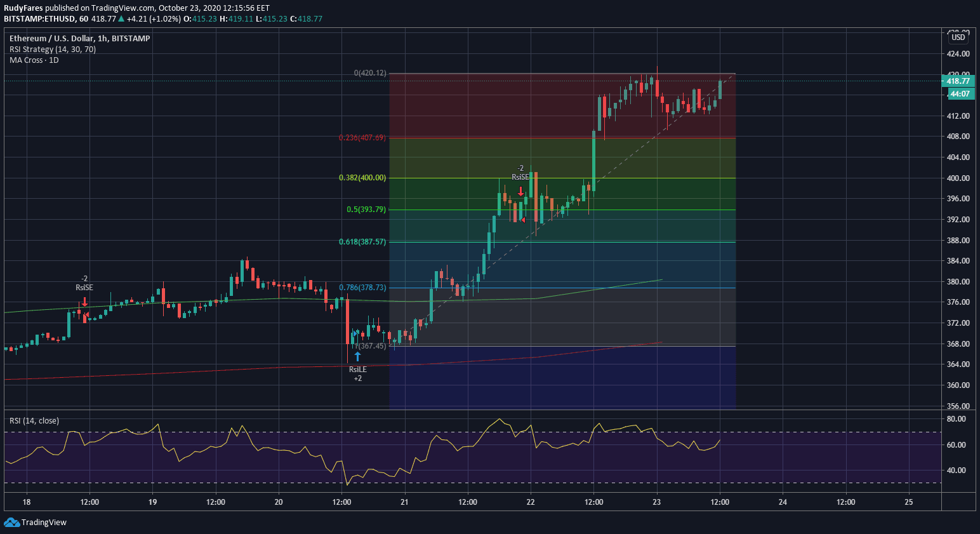Click the date label 21 on time axis

tap(404, 502)
